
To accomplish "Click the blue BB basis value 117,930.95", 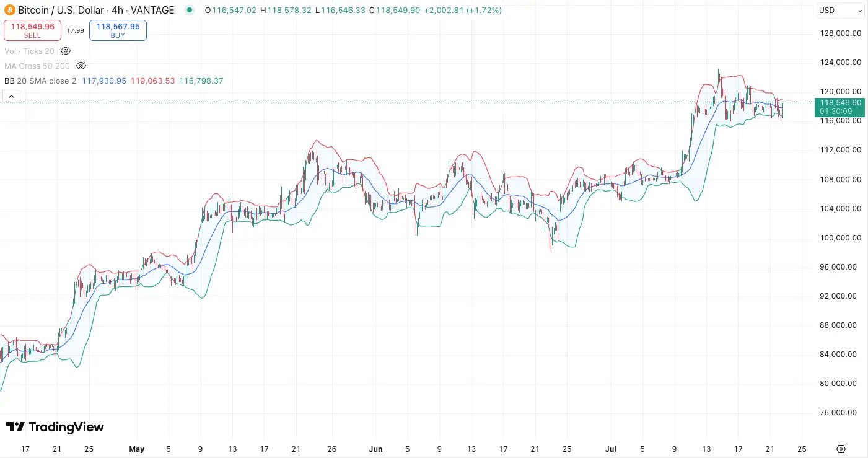I will pyautogui.click(x=103, y=81).
